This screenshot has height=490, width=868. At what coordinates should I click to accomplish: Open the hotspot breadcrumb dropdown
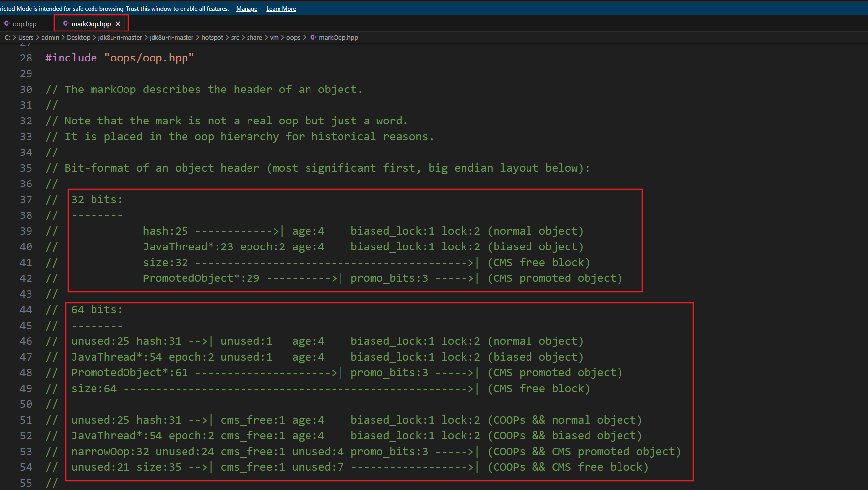coord(212,37)
